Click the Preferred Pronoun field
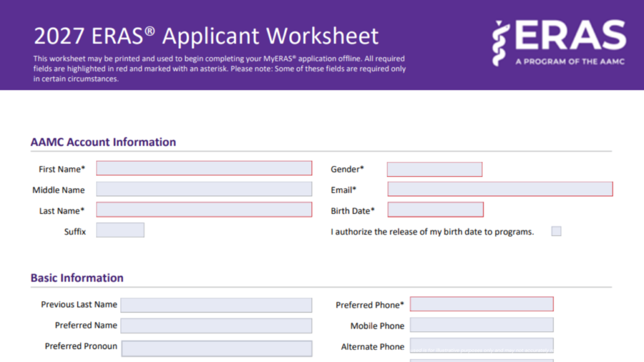644x362 pixels. coord(217,348)
